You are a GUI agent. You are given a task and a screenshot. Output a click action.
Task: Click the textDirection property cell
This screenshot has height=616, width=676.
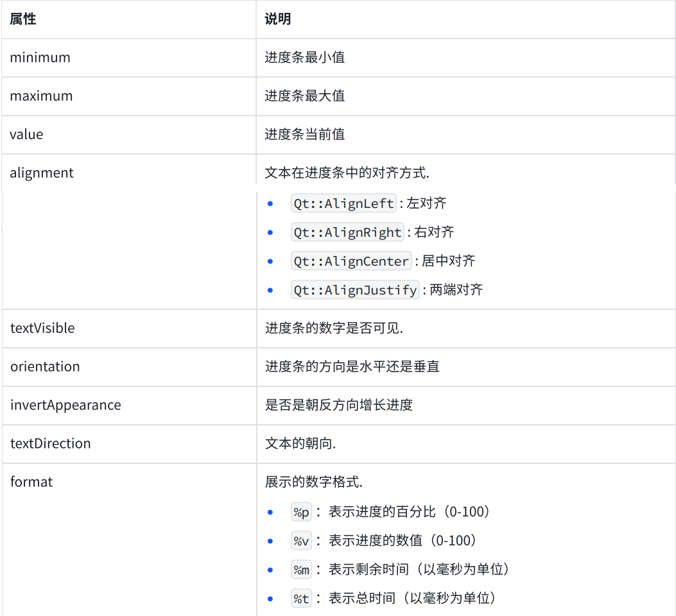click(x=128, y=443)
